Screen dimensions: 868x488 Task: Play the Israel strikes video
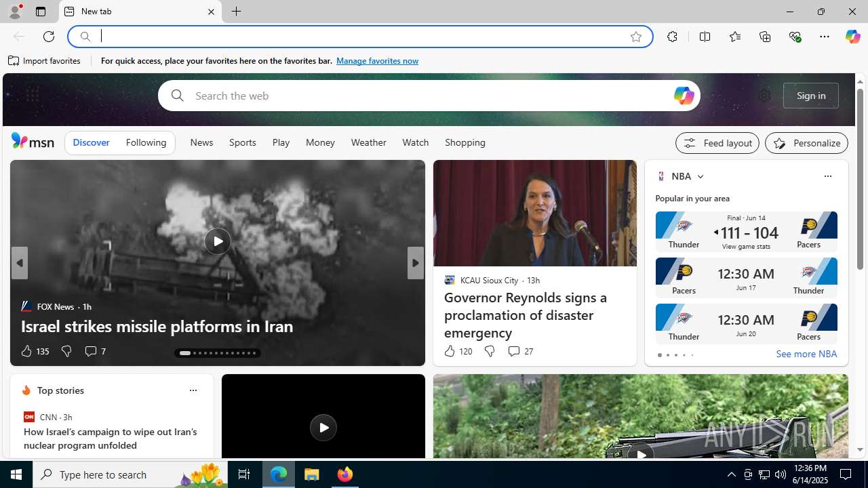(217, 241)
